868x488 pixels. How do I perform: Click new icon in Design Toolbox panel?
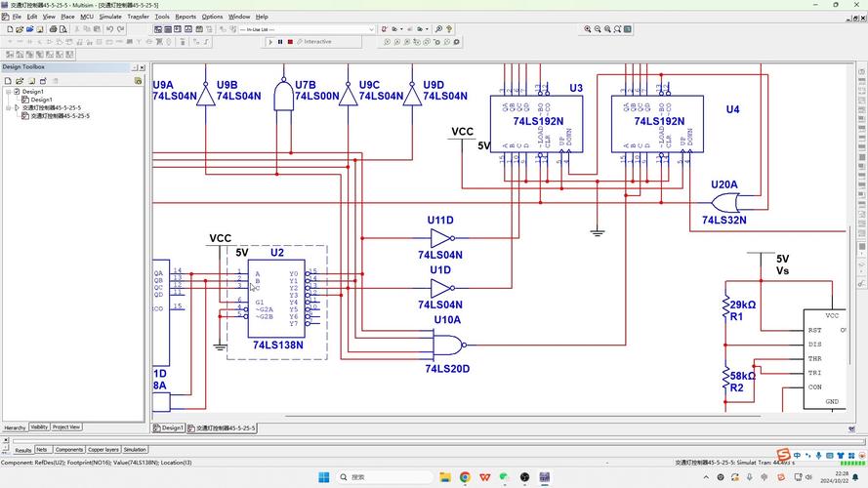[x=8, y=80]
